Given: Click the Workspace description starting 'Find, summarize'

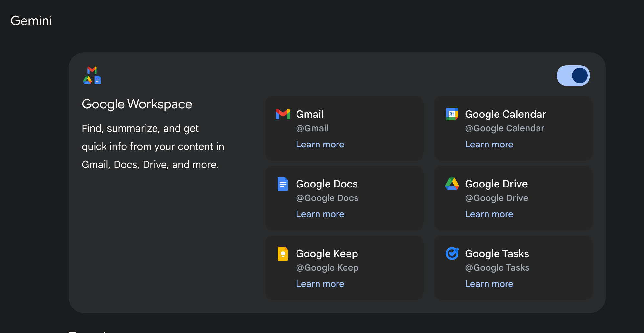Looking at the screenshot, I should (153, 146).
